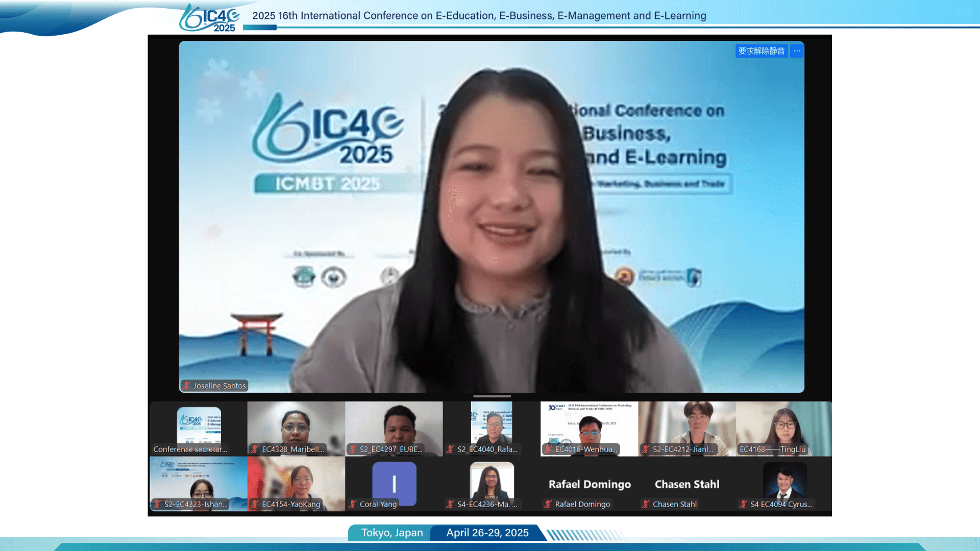The image size is (980, 551).
Task: Click muted mic icon beside Chasen Stahl label
Action: (x=646, y=504)
